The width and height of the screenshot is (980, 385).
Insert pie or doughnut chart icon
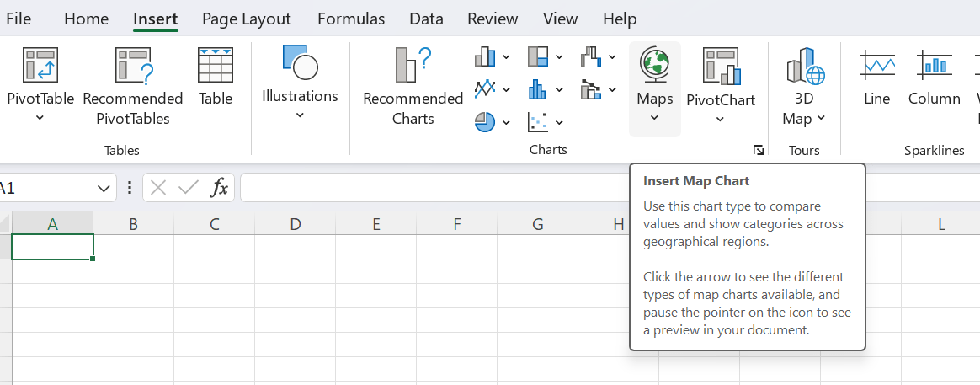[485, 122]
